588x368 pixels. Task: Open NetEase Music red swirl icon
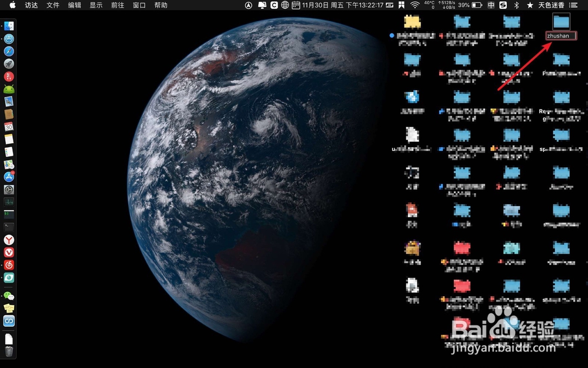pos(9,265)
